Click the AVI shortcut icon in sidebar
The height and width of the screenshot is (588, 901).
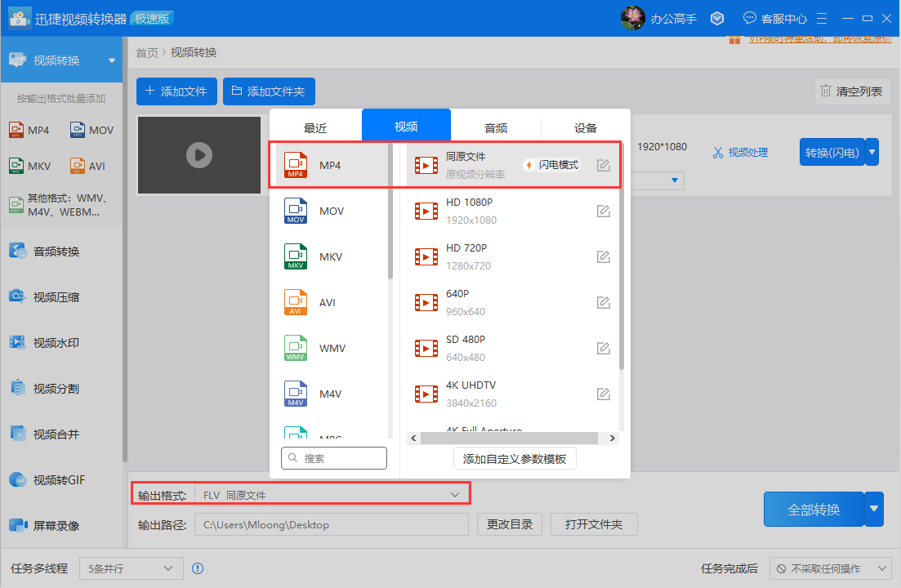[x=78, y=166]
